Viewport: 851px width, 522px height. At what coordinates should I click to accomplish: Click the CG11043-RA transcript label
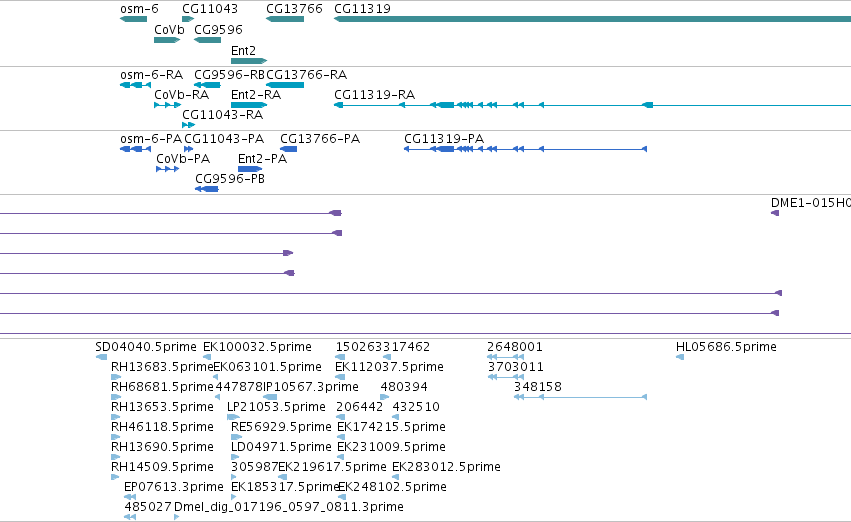(223, 115)
